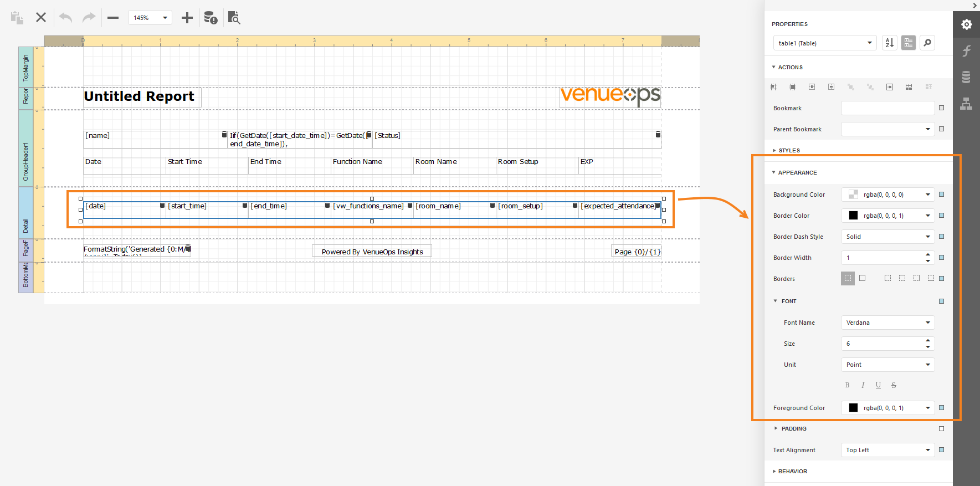Image resolution: width=980 pixels, height=486 pixels.
Task: Select the GroupHeader1 band tab
Action: 25,148
